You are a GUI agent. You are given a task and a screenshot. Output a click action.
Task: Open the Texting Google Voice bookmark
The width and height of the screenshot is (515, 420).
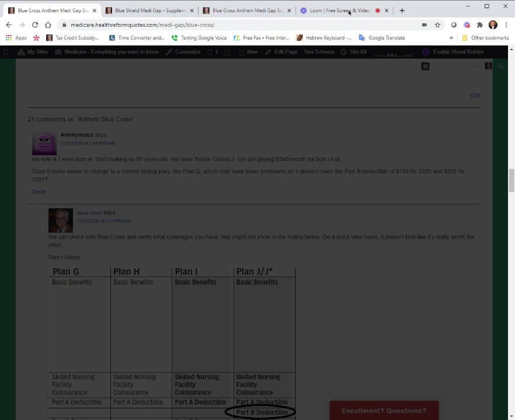tap(199, 38)
